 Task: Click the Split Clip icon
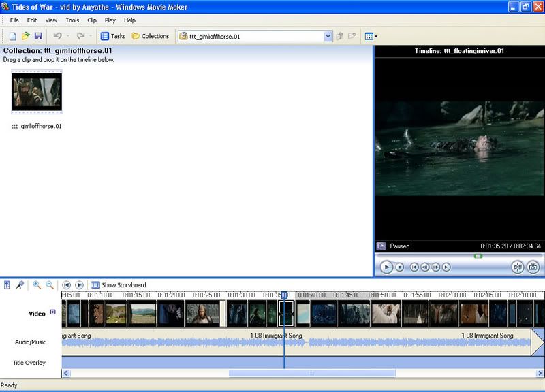click(518, 267)
